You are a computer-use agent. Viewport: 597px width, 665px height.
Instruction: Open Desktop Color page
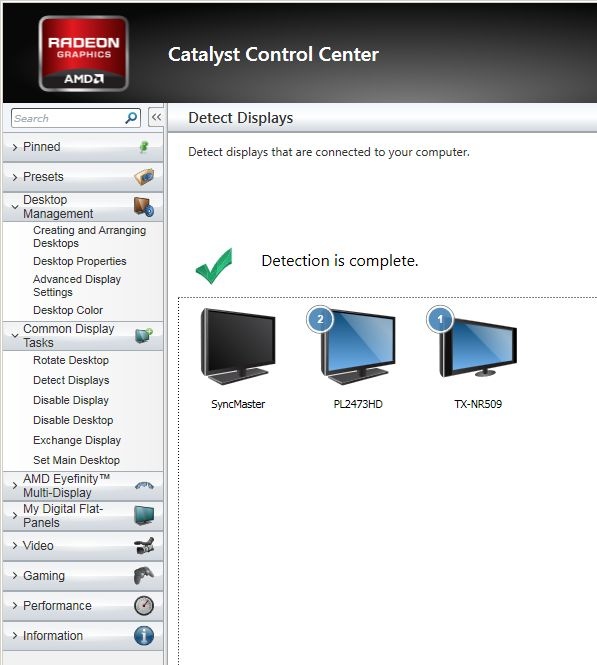pyautogui.click(x=68, y=310)
